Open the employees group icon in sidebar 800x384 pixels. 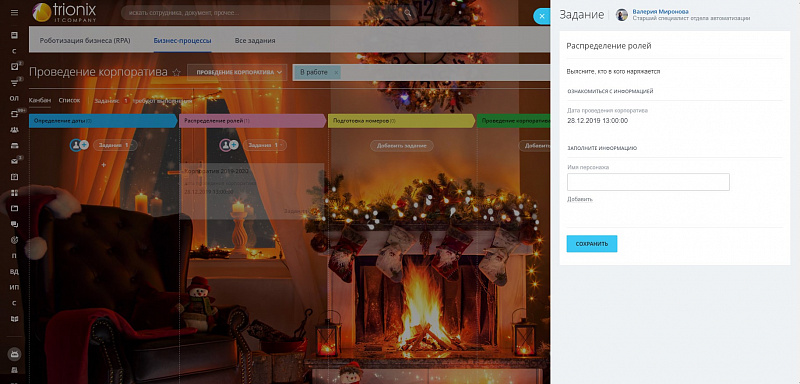14,130
